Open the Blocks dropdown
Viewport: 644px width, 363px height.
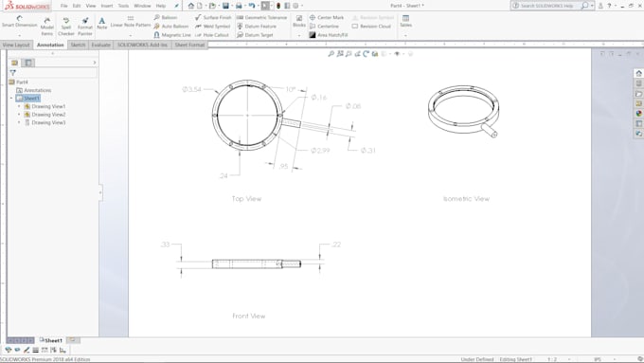[299, 35]
